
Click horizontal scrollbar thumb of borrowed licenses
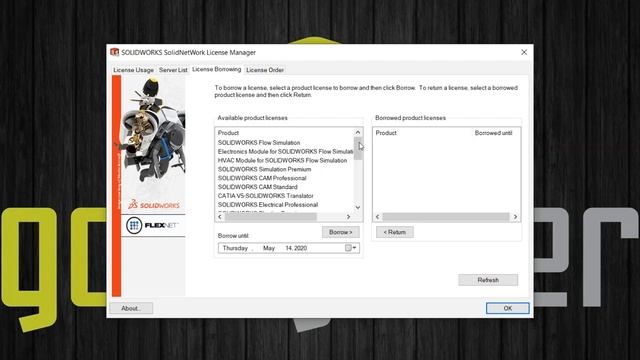(446, 217)
